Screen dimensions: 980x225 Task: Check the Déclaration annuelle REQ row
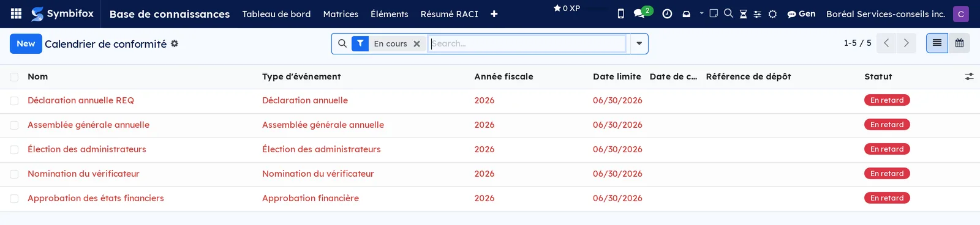[x=14, y=101]
